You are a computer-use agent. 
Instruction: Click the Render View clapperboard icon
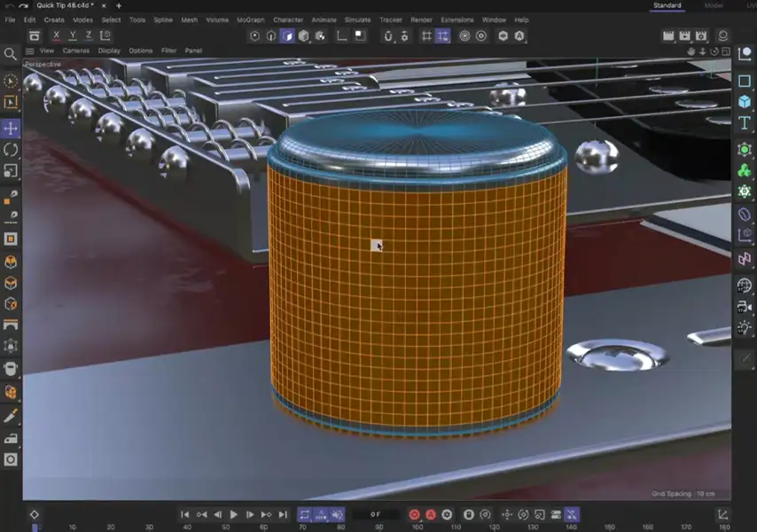[x=667, y=35]
